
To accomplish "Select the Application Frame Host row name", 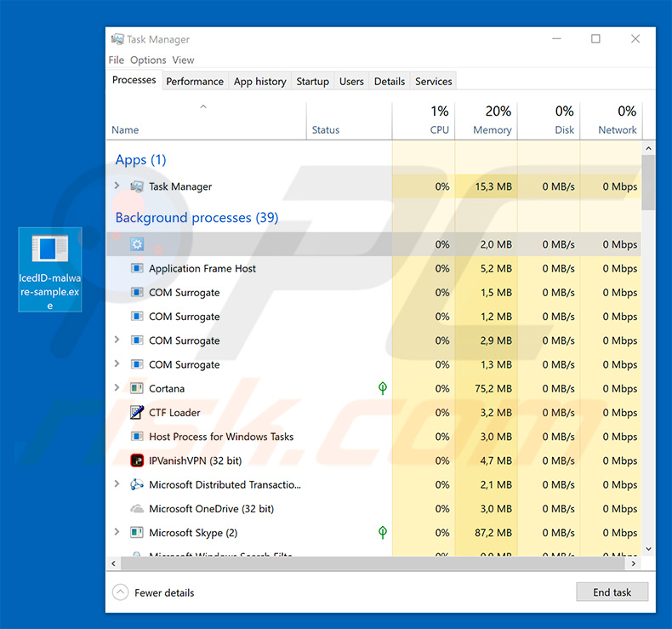I will click(x=202, y=268).
